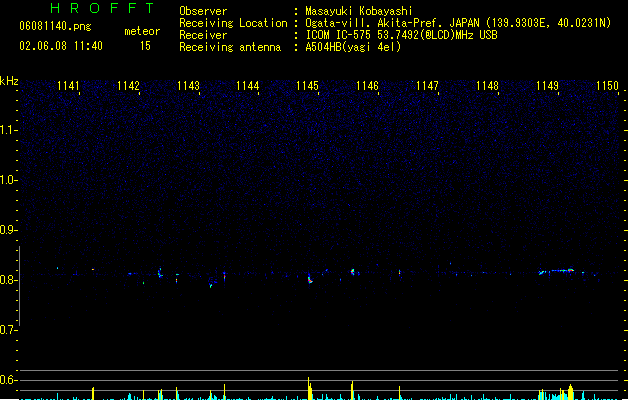629x400 pixels.
Task: Click the Observer label
Action: [x=203, y=11]
